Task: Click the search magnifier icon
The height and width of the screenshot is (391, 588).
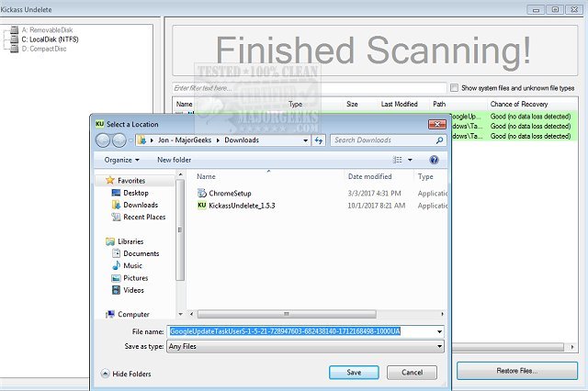Action: [x=439, y=140]
